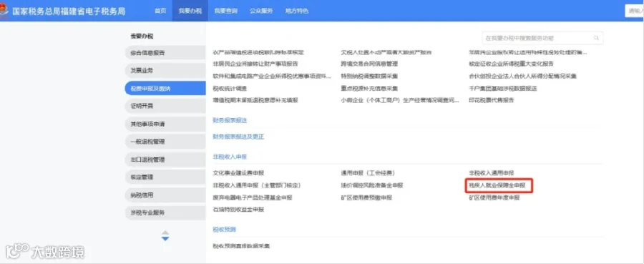This screenshot has width=644, height=264.
Task: Open 税收统计调查
Action: 230,88
